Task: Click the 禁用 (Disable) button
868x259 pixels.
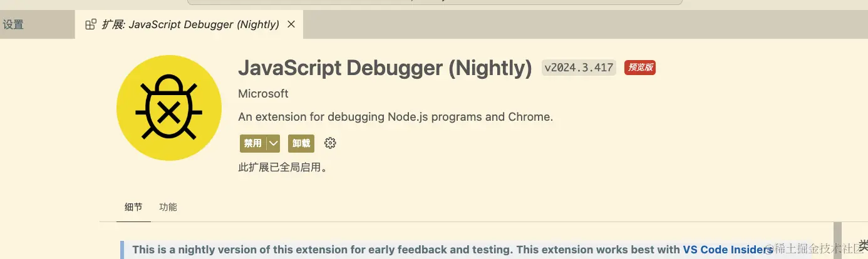Action: coord(253,143)
